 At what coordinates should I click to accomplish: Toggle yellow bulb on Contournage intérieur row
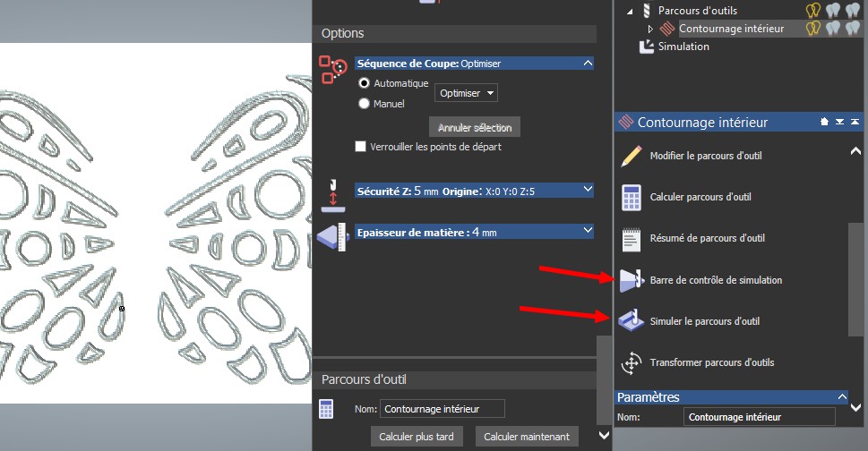812,29
